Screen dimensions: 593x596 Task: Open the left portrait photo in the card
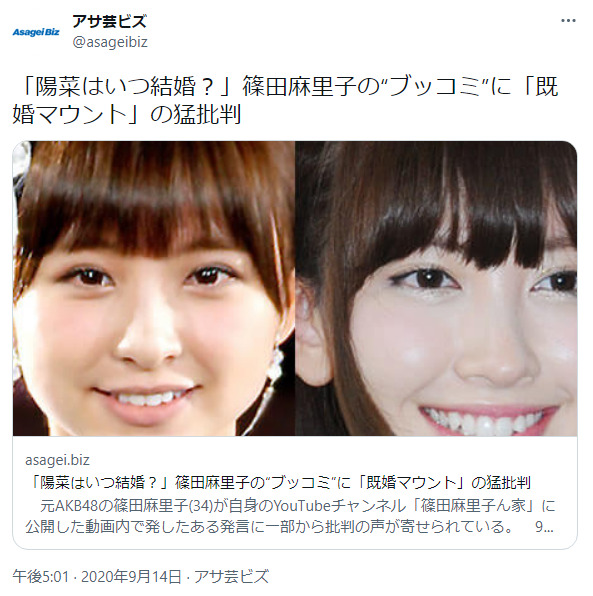[154, 288]
